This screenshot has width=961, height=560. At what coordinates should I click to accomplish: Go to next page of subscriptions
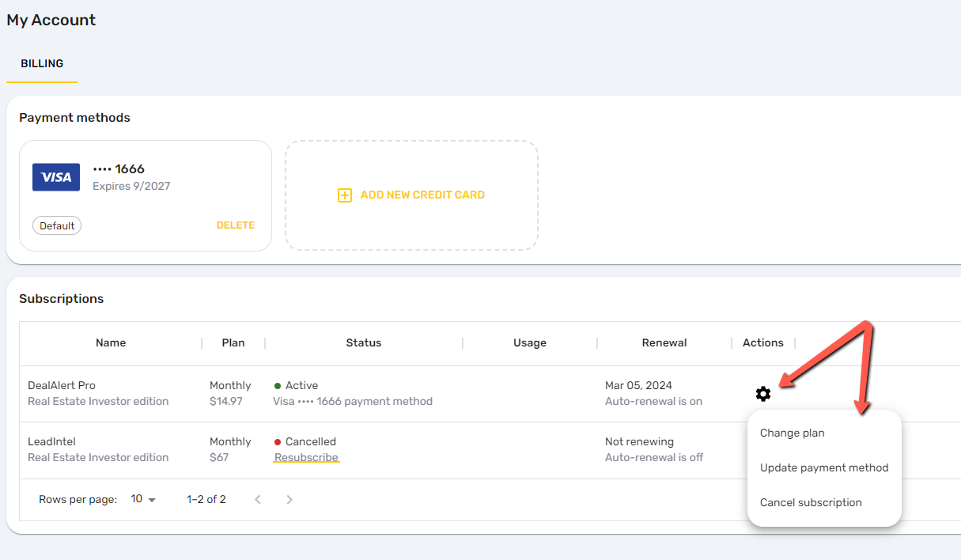pyautogui.click(x=289, y=499)
